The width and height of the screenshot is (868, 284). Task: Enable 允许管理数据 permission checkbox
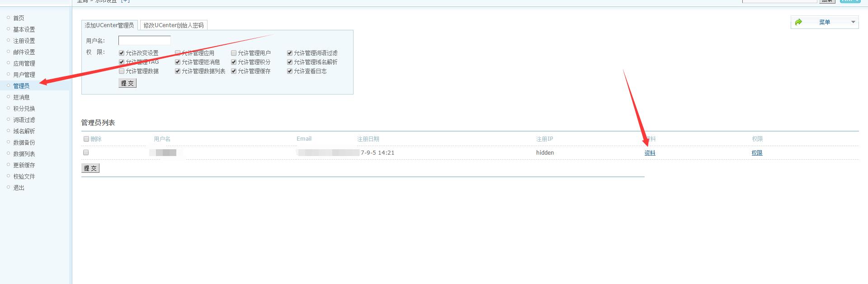[122, 71]
